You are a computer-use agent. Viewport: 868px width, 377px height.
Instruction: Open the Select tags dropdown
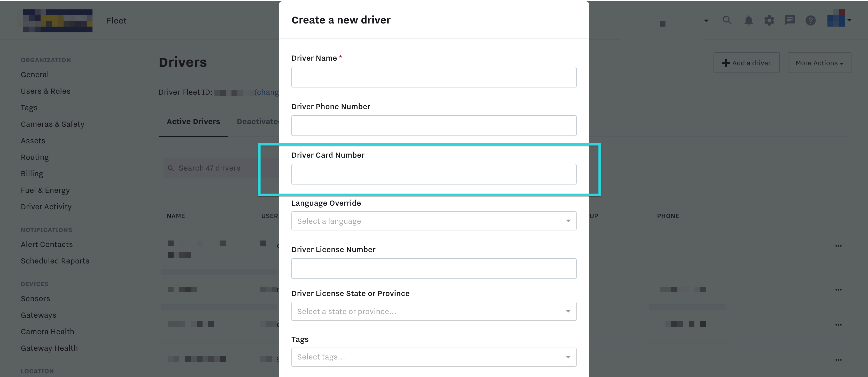(x=434, y=357)
